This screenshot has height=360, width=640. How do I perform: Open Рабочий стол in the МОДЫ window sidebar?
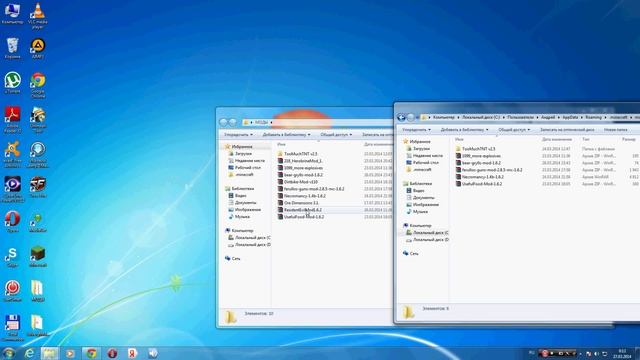coord(248,167)
